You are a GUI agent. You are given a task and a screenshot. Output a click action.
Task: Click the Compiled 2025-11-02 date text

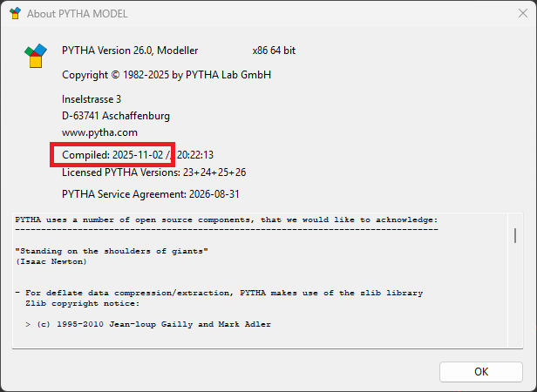[113, 155]
